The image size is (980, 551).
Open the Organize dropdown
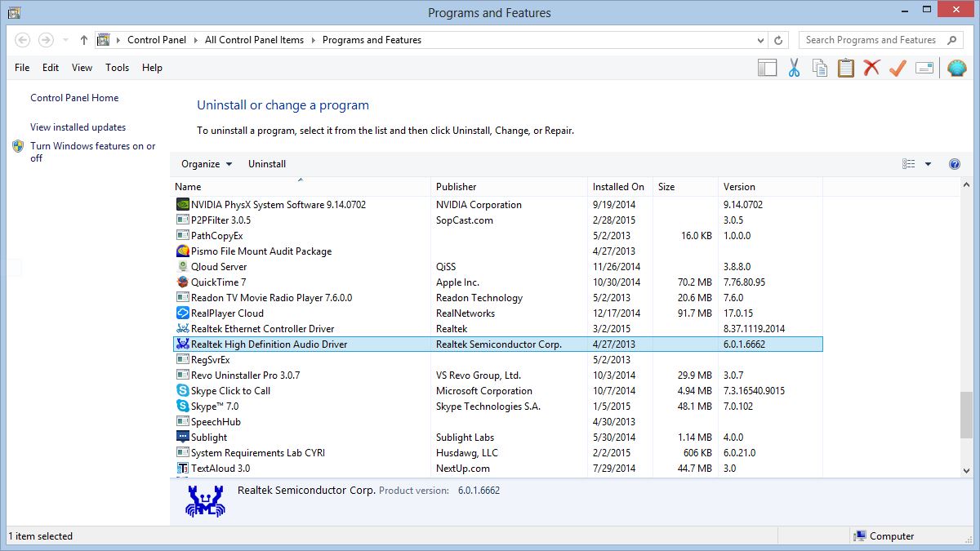207,164
